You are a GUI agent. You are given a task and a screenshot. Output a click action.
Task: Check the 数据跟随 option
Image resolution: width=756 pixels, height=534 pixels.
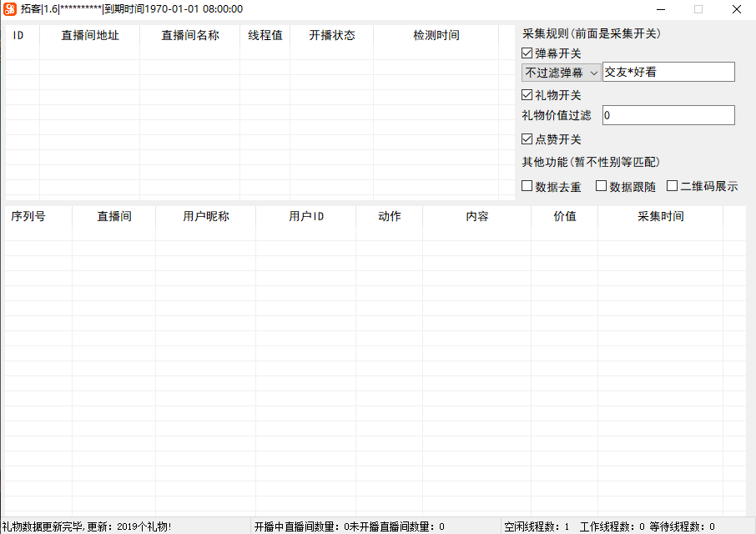[602, 186]
